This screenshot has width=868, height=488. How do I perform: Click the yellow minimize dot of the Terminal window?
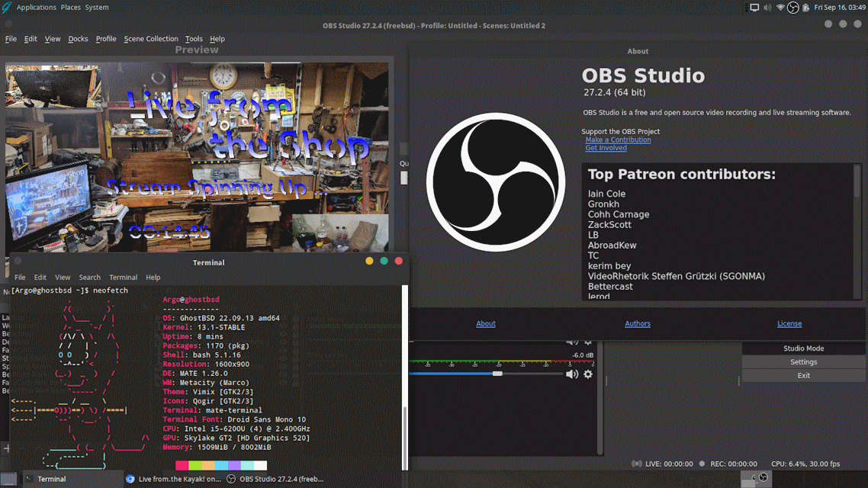[369, 261]
